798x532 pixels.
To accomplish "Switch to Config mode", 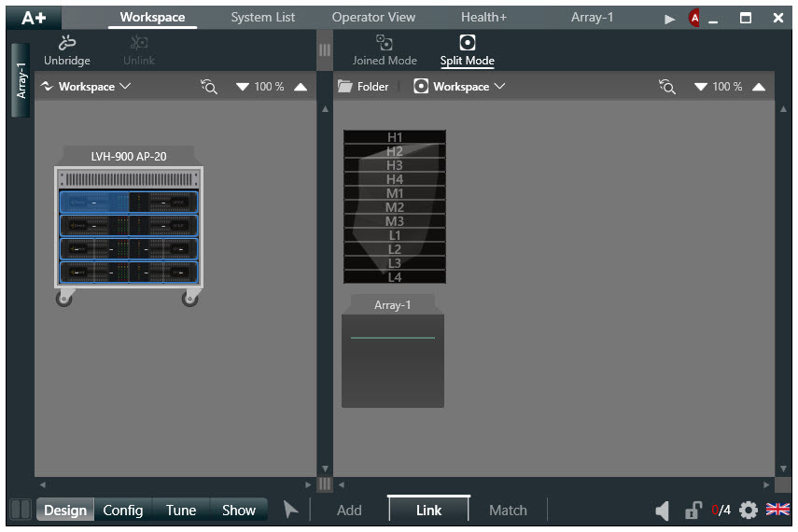I will point(123,511).
